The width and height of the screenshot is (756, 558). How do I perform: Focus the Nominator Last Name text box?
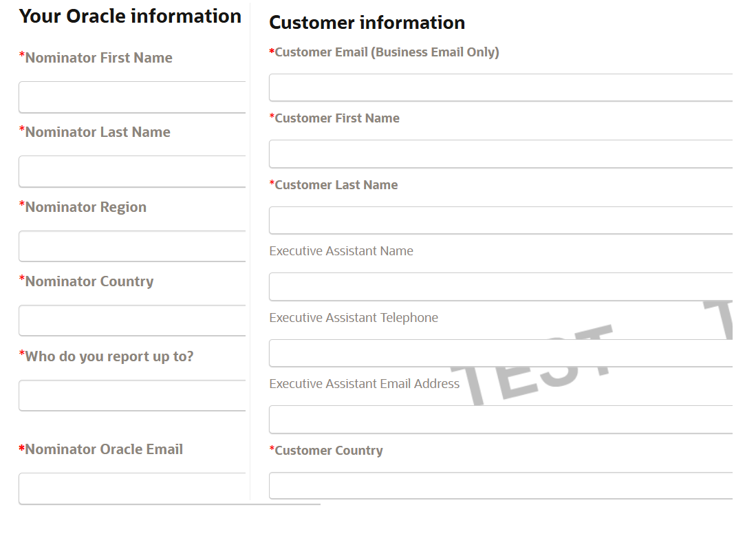tap(132, 171)
